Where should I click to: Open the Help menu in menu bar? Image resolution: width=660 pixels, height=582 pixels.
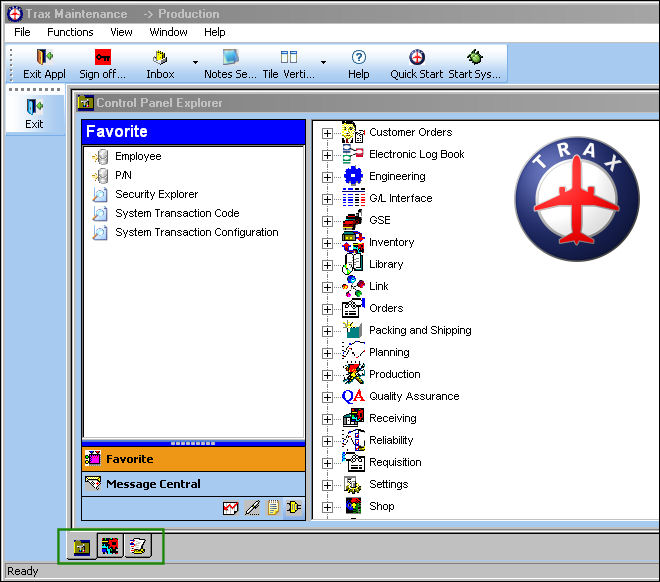(215, 32)
